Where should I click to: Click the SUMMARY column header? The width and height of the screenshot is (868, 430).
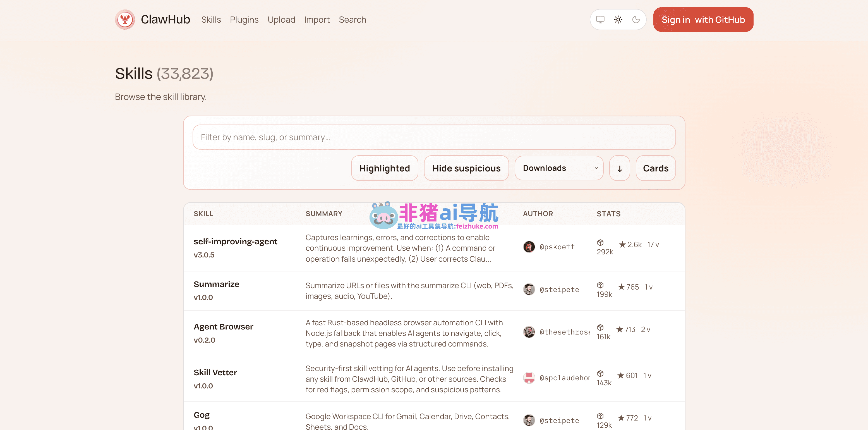coord(324,214)
